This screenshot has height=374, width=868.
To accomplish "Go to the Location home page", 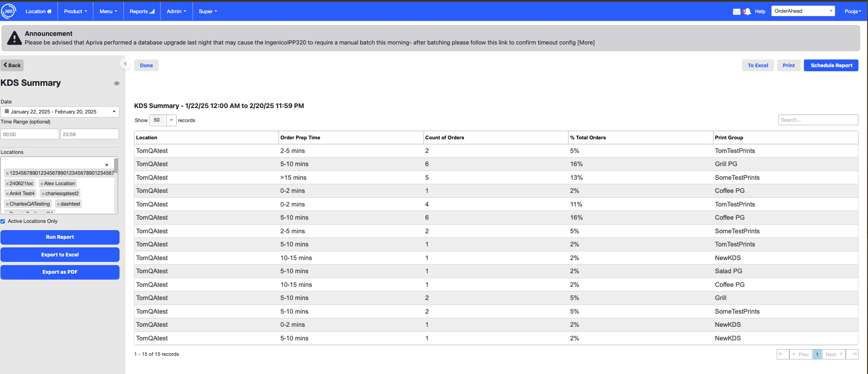I will click(39, 11).
